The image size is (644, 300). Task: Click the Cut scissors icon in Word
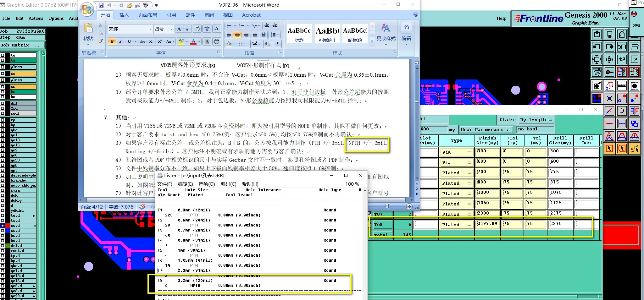(100, 25)
